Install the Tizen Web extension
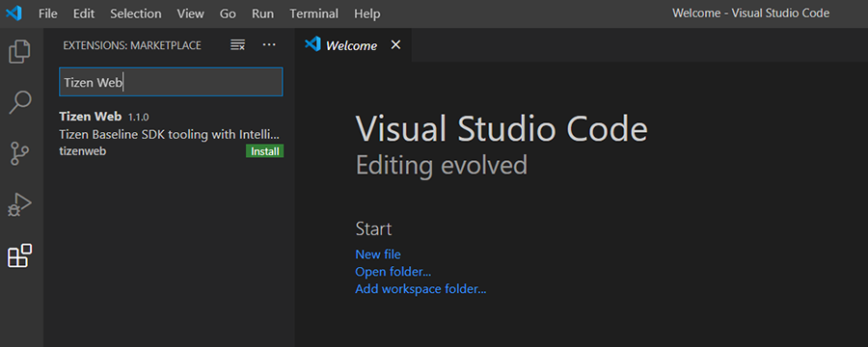 pyautogui.click(x=264, y=151)
